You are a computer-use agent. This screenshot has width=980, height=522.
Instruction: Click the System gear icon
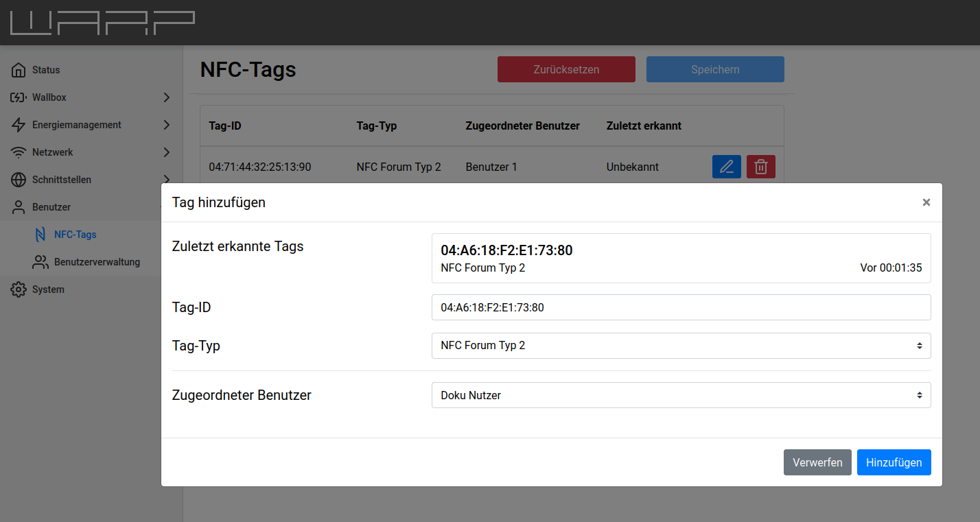[19, 289]
